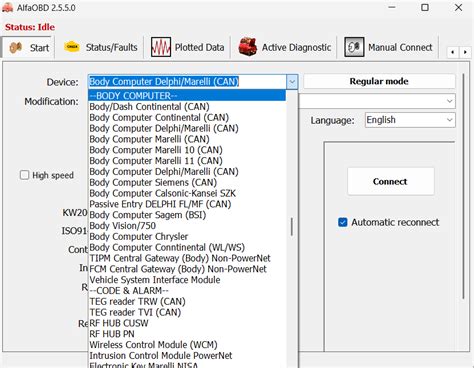Collapse the Device dropdown arrow

pyautogui.click(x=292, y=82)
